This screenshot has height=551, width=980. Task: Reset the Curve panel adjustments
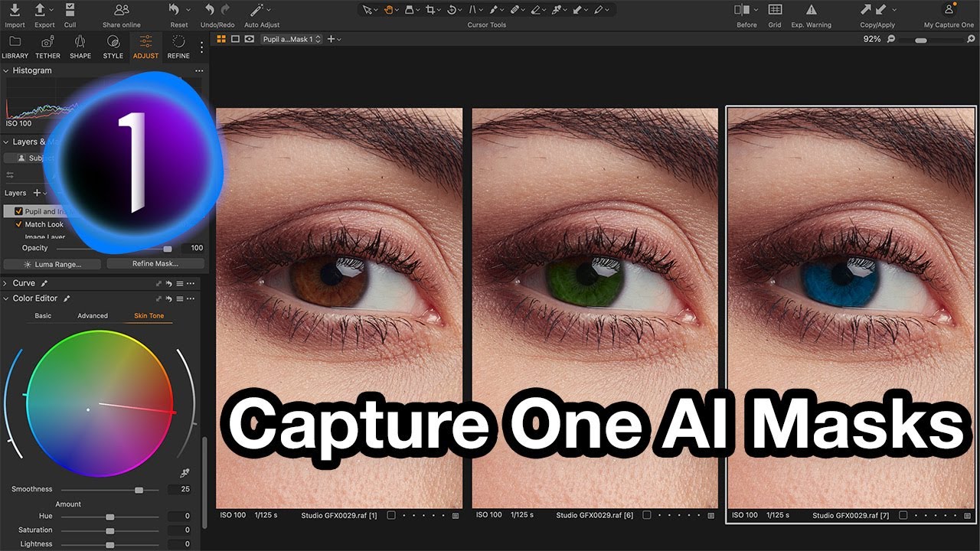168,283
